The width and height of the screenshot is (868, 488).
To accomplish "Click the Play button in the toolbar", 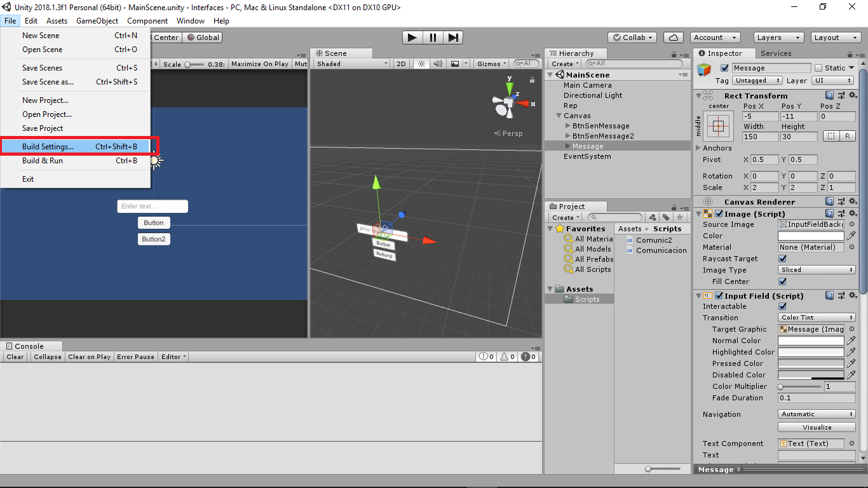I will click(x=412, y=37).
